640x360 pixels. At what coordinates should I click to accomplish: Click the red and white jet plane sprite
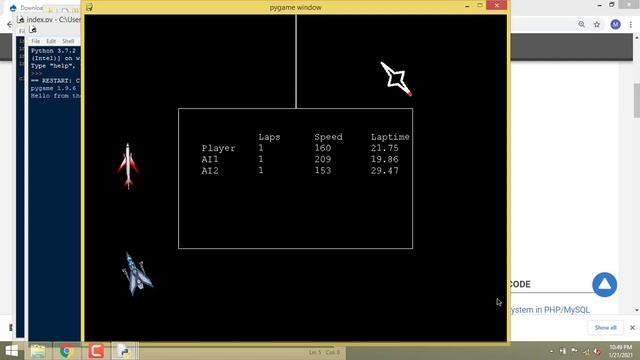tap(128, 166)
